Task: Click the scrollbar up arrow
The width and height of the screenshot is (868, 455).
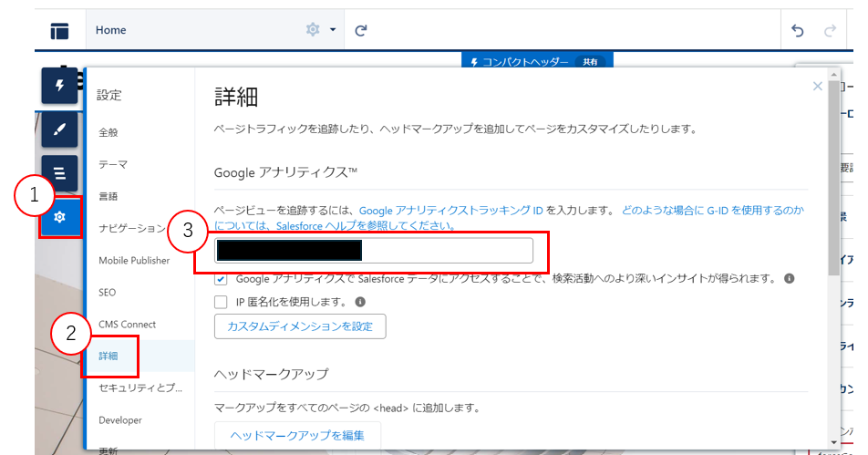Action: click(x=834, y=74)
